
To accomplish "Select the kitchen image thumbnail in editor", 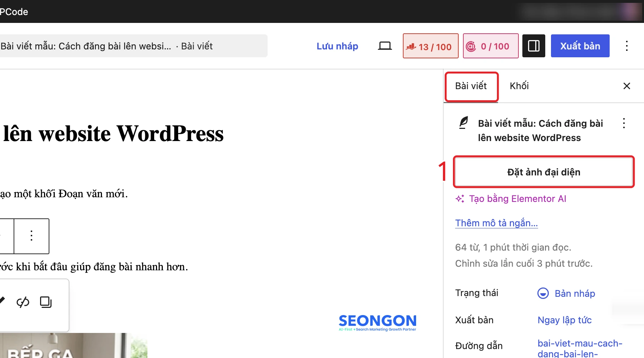I will (73, 345).
